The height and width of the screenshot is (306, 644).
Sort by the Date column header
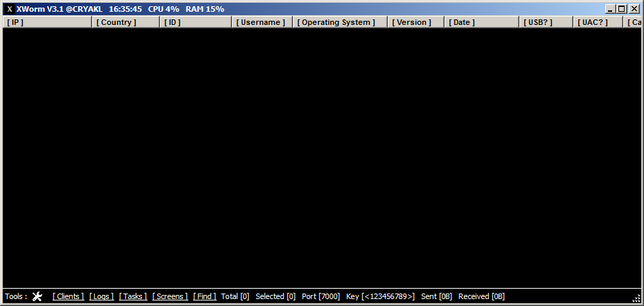481,22
